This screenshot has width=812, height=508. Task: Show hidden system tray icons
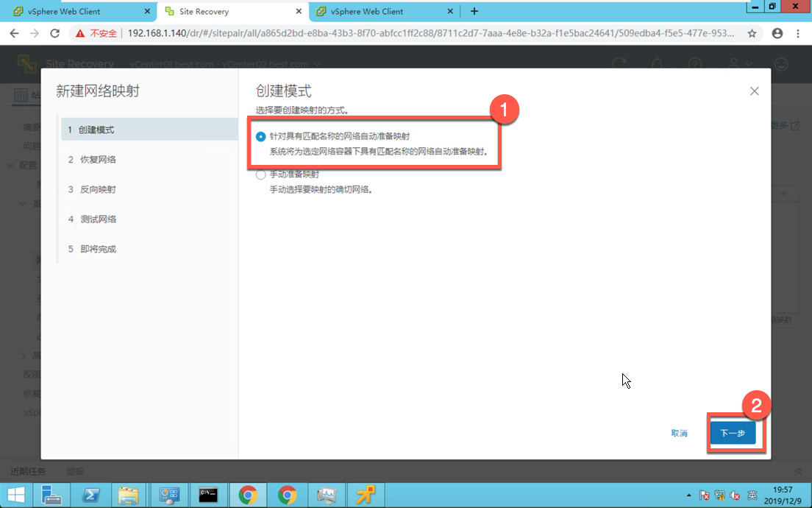(x=688, y=495)
